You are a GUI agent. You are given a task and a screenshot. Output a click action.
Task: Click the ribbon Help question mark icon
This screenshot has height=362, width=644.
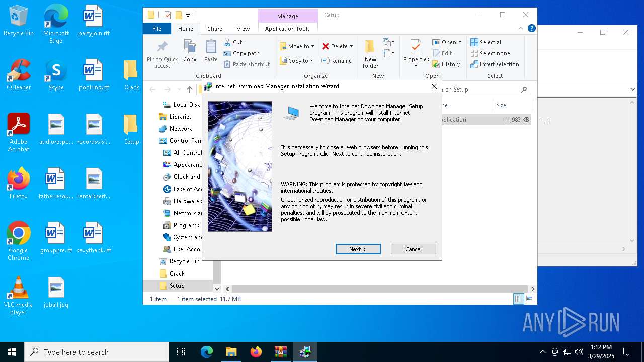click(531, 29)
